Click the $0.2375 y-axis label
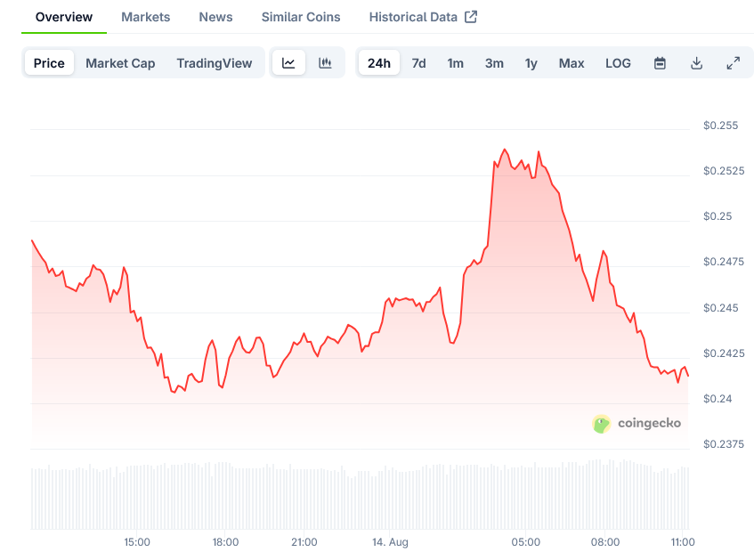 point(724,444)
